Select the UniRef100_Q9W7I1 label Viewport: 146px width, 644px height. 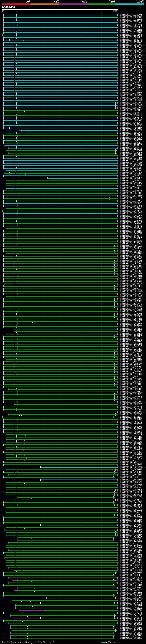click(131, 115)
